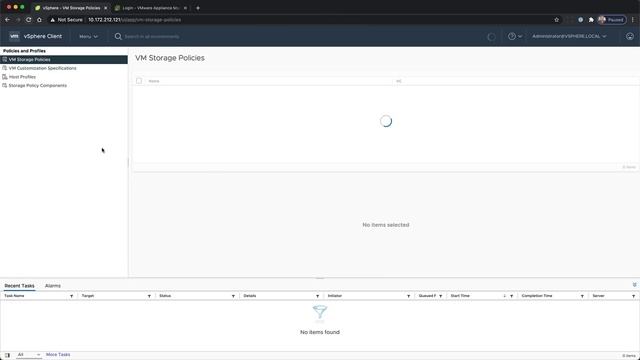Select VM Customization Specifications in sidebar
Screen dimensions: 640x360
pos(42,68)
